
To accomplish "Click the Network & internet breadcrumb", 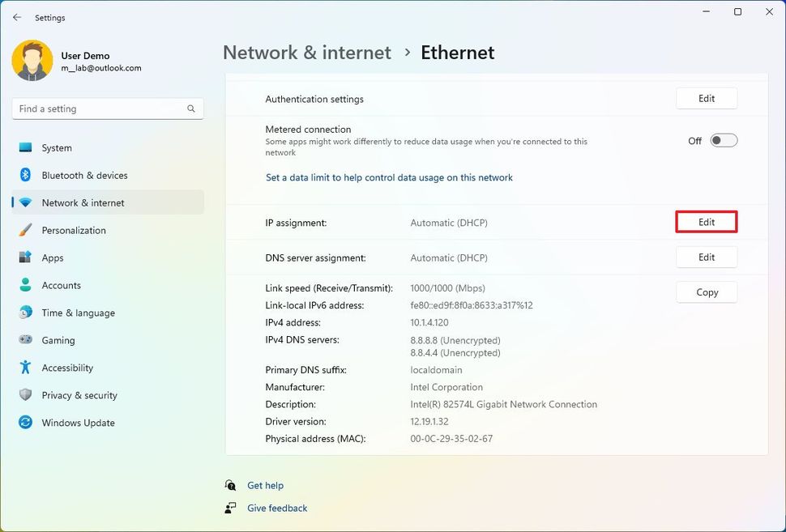I will coord(306,52).
